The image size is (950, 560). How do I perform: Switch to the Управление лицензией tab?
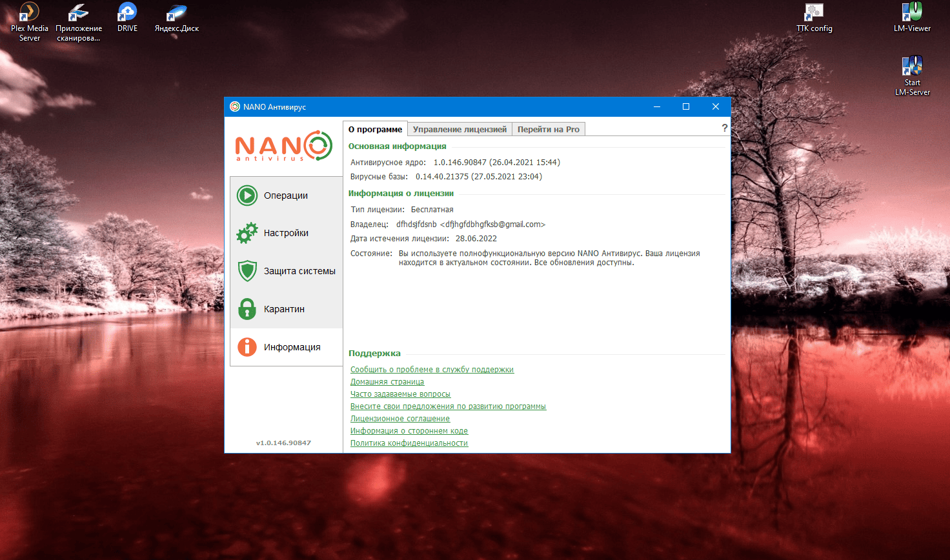(x=460, y=129)
